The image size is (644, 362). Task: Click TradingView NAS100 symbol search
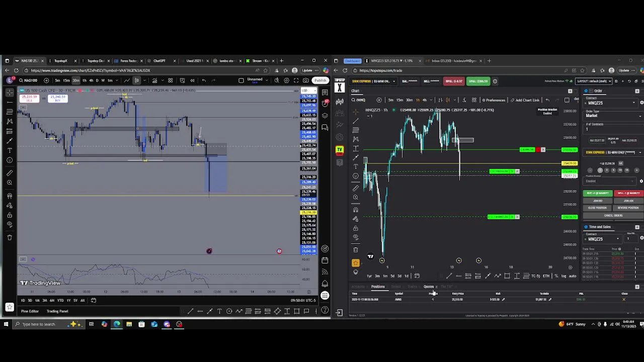(28, 80)
